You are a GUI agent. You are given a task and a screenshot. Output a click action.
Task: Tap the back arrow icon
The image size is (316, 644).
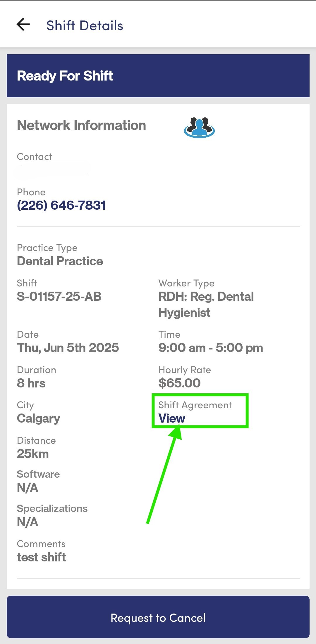tap(23, 24)
